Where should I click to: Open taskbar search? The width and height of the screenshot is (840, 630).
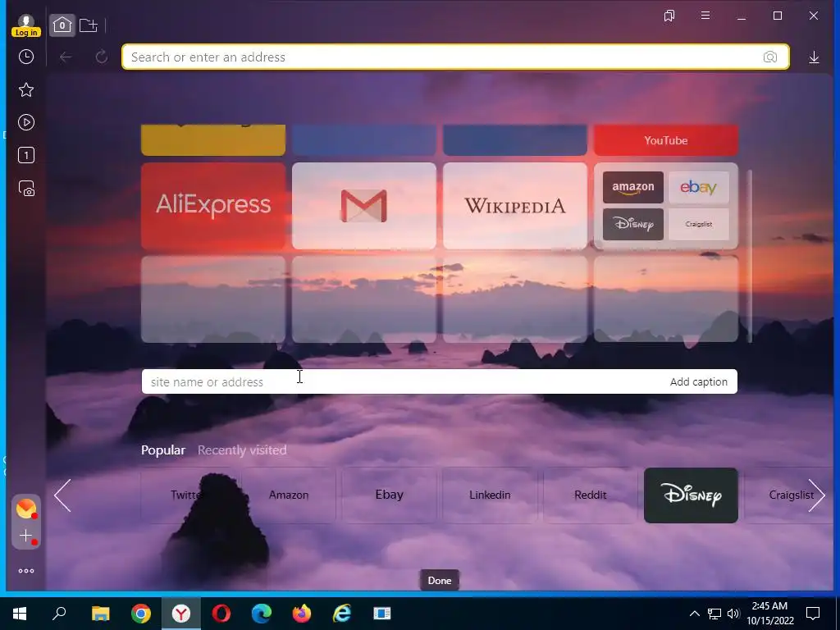point(59,614)
